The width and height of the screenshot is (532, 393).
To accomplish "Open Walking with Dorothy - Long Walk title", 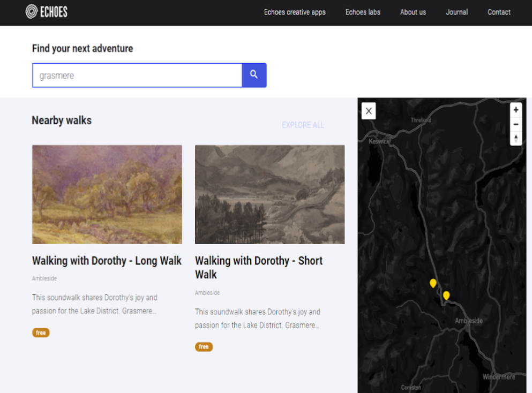I will [x=107, y=261].
